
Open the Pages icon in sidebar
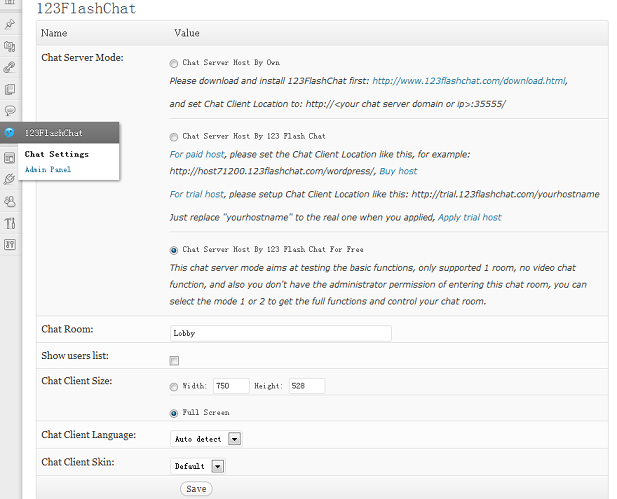10,89
